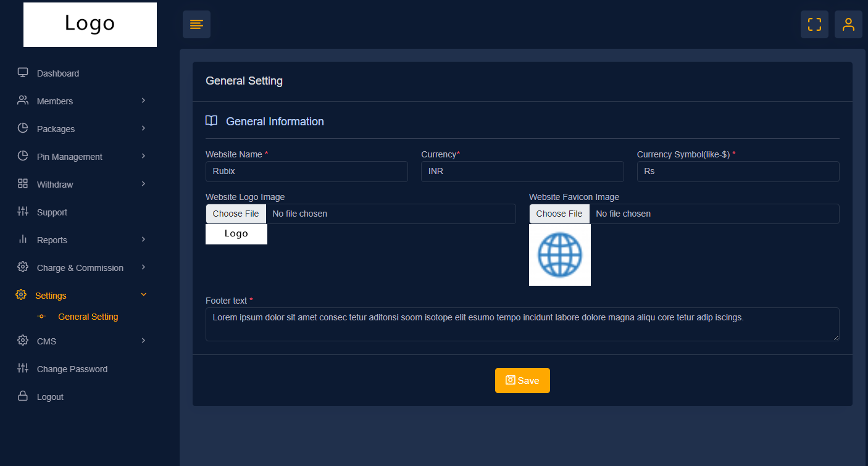This screenshot has height=466, width=868.
Task: Click the General Setting card heading
Action: tap(244, 81)
